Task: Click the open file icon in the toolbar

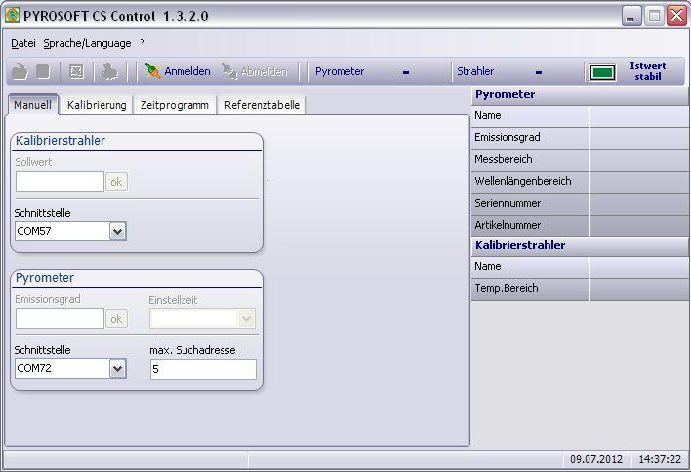Action: (x=20, y=72)
